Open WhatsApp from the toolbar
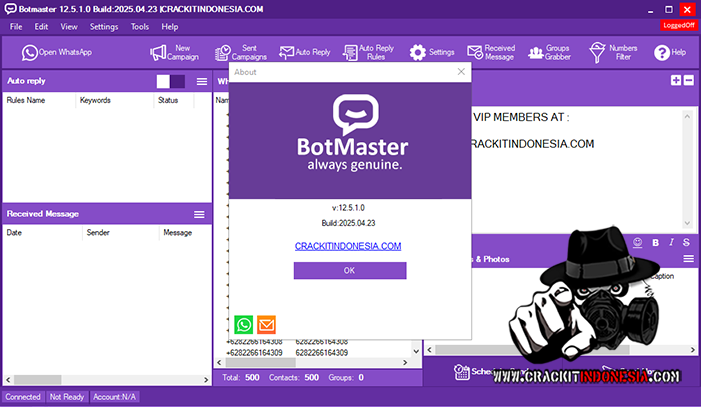 tap(58, 52)
